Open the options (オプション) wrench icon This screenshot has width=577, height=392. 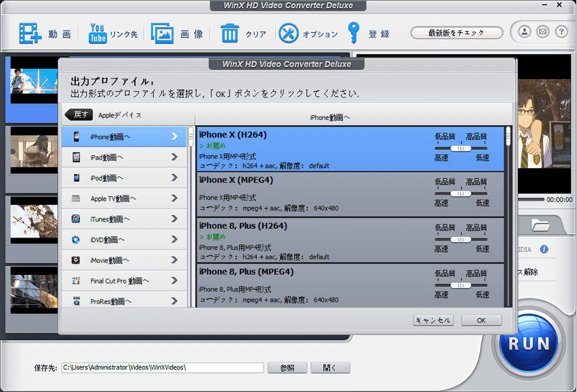[288, 33]
